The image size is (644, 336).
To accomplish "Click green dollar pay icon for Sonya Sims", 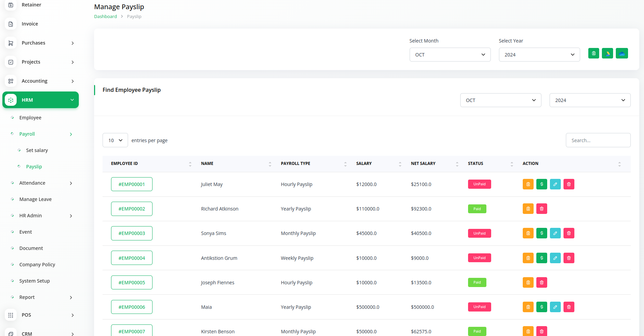I will coord(541,233).
